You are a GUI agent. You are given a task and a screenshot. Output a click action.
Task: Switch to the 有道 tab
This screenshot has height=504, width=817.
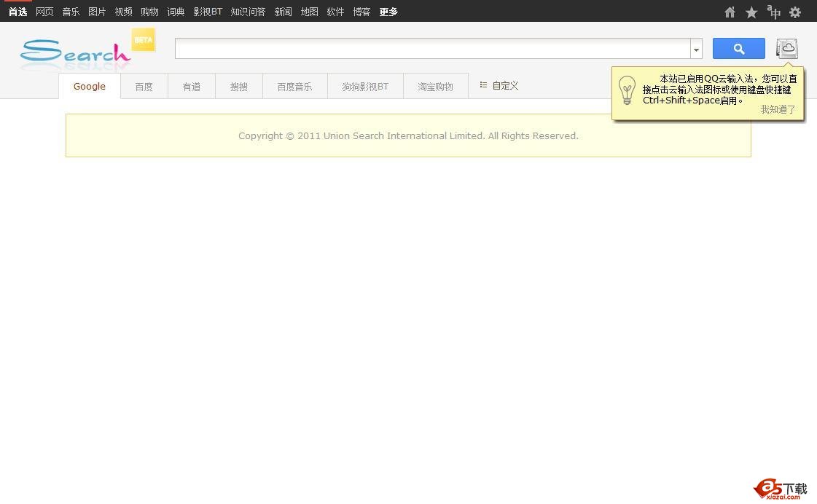pyautogui.click(x=191, y=87)
